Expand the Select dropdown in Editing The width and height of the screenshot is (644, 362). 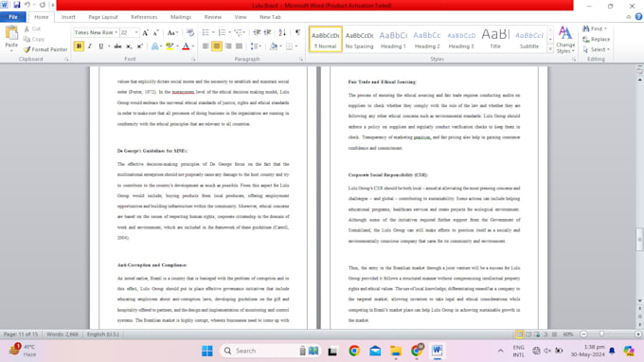[x=608, y=49]
